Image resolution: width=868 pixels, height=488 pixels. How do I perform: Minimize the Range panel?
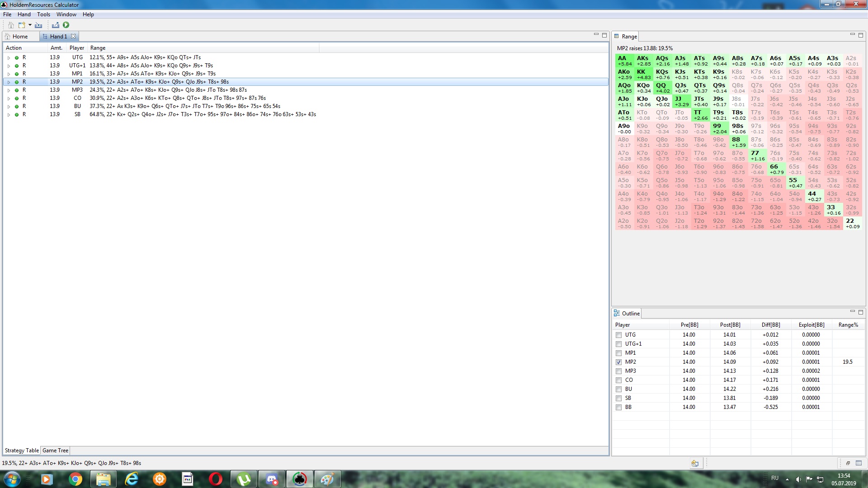click(x=852, y=34)
